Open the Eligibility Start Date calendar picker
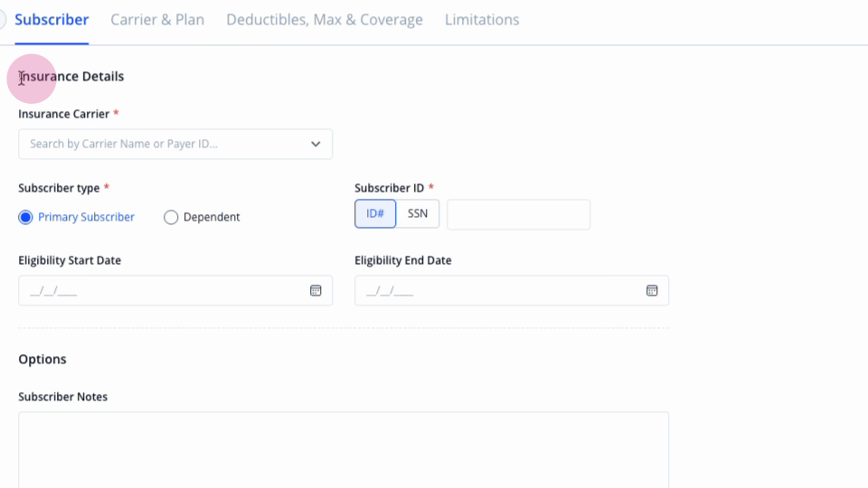Image resolution: width=868 pixels, height=488 pixels. tap(316, 290)
